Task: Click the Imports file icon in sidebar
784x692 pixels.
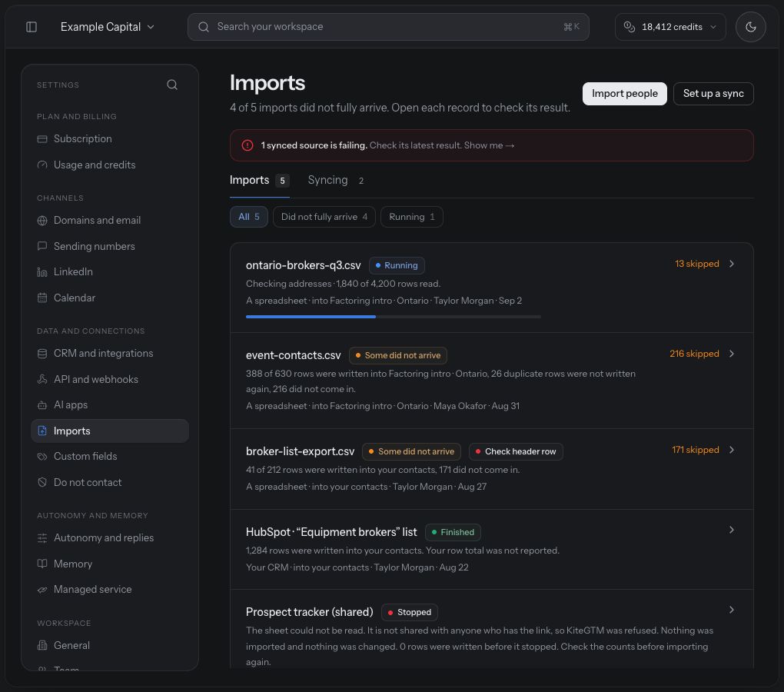Action: [x=42, y=431]
